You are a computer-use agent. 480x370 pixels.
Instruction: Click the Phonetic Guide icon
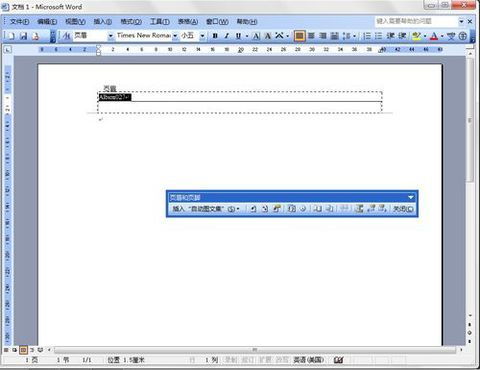tap(451, 36)
